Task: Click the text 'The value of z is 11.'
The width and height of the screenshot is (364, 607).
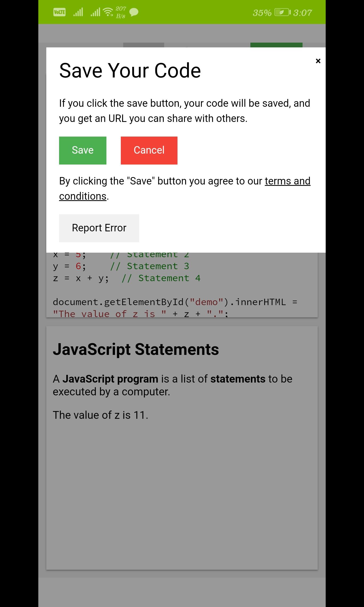Action: [100, 415]
